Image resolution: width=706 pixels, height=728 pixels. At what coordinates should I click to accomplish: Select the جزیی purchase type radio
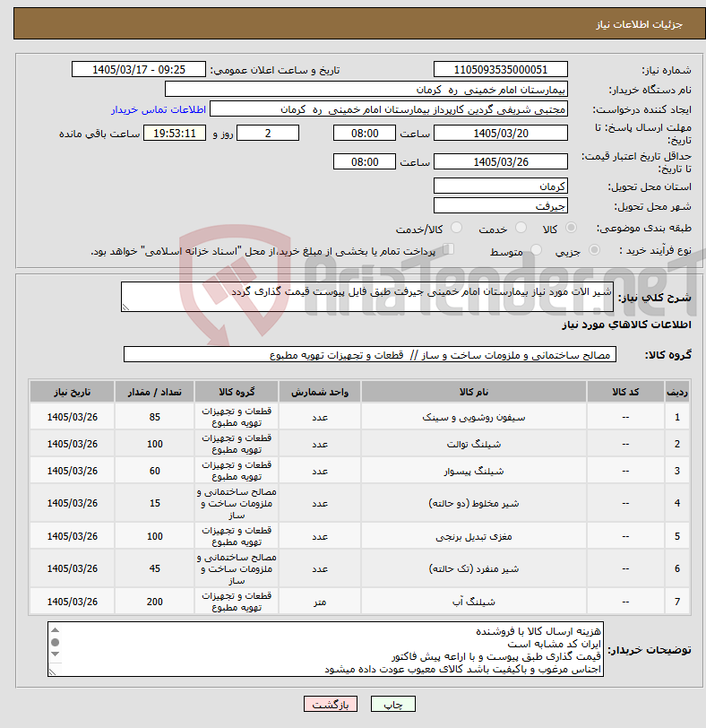pyautogui.click(x=594, y=250)
